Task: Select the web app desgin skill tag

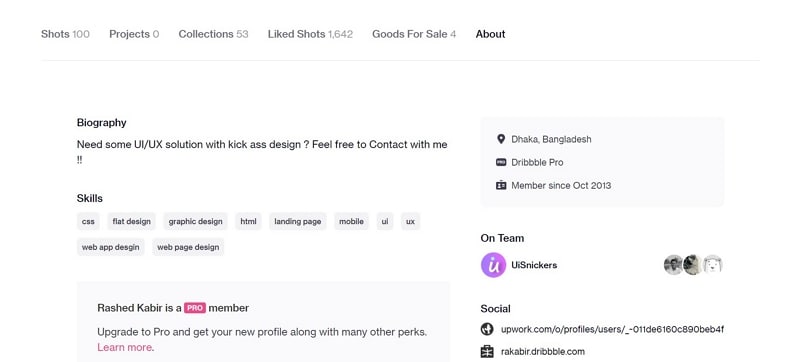Action: point(111,247)
